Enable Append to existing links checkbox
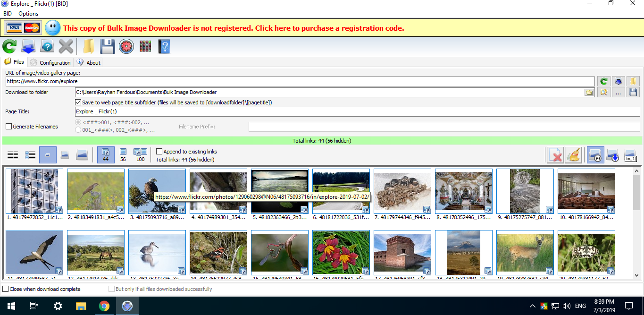This screenshot has width=644, height=315. pyautogui.click(x=159, y=152)
